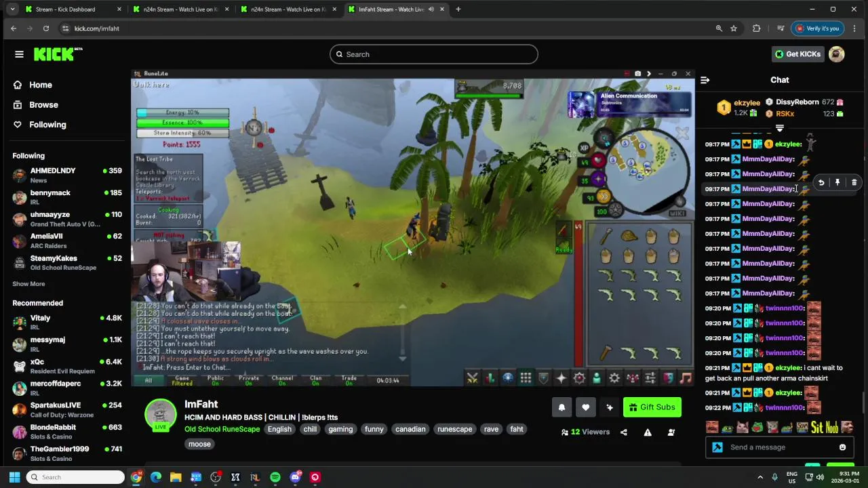
Task: Report the stream via warning icon
Action: (x=648, y=432)
